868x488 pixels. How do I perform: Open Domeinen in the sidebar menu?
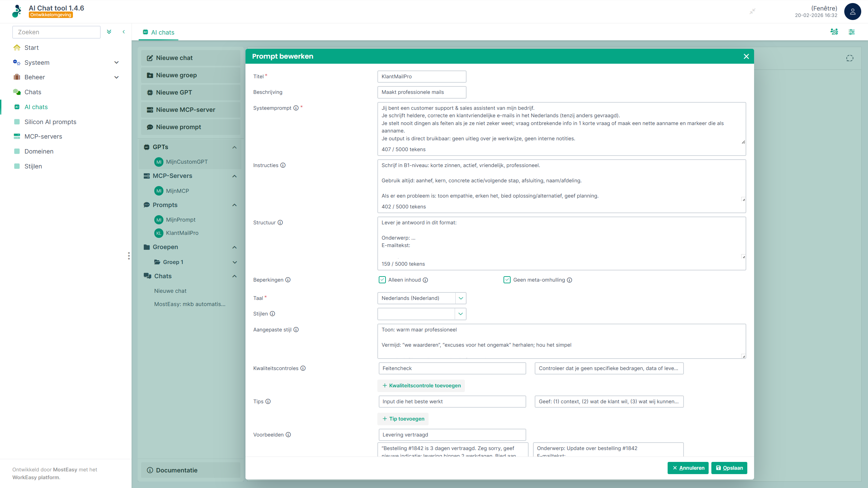coord(39,151)
